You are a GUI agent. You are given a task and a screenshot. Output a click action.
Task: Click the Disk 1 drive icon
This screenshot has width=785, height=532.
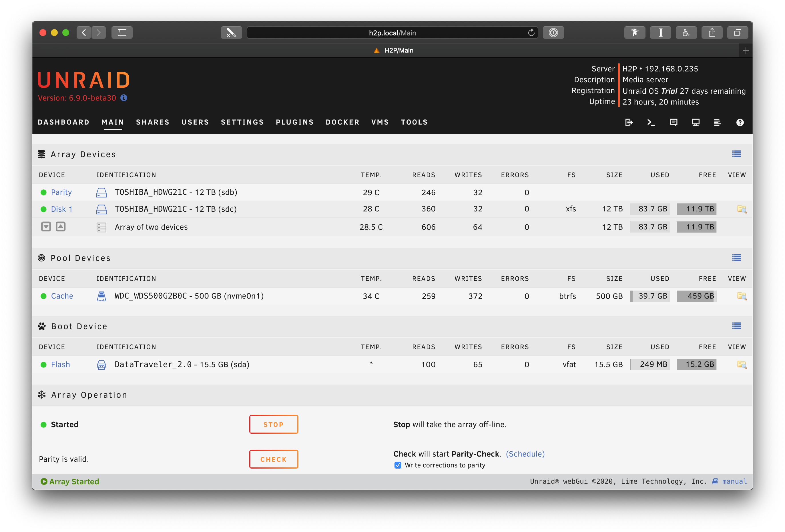[101, 209]
